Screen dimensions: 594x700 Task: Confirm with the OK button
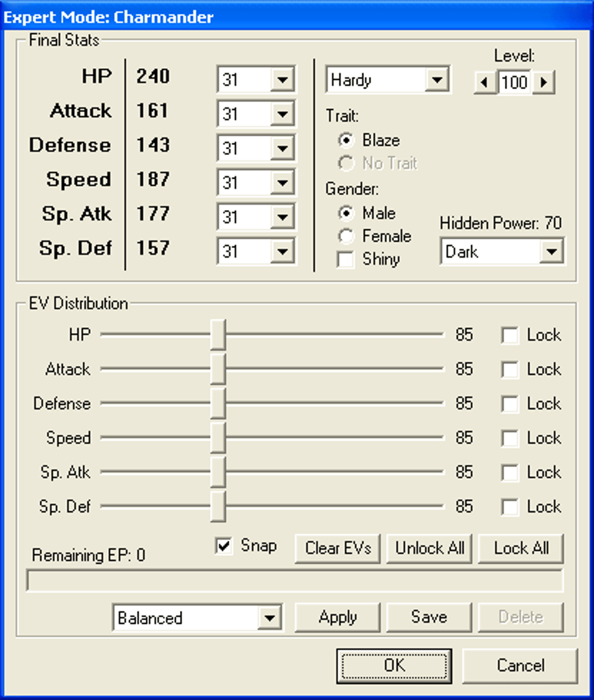pos(394,666)
